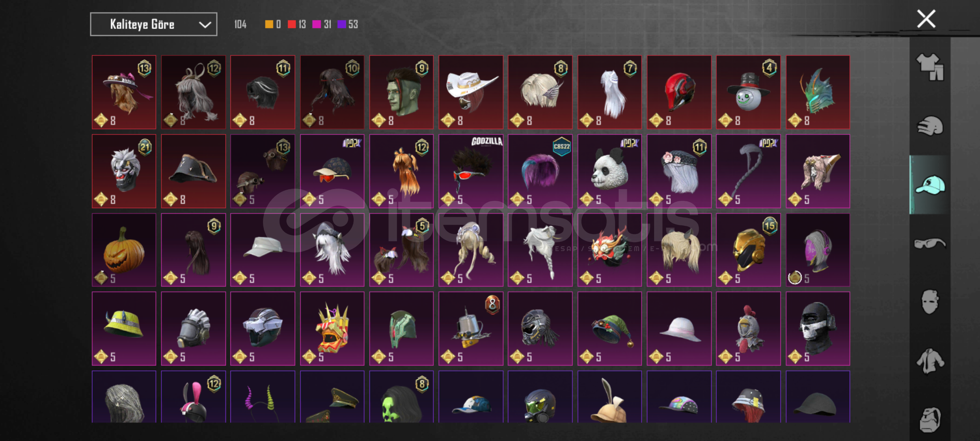This screenshot has width=980, height=441.
Task: Click the chevron arrow in Kaliteye Göre box
Action: pyautogui.click(x=205, y=25)
